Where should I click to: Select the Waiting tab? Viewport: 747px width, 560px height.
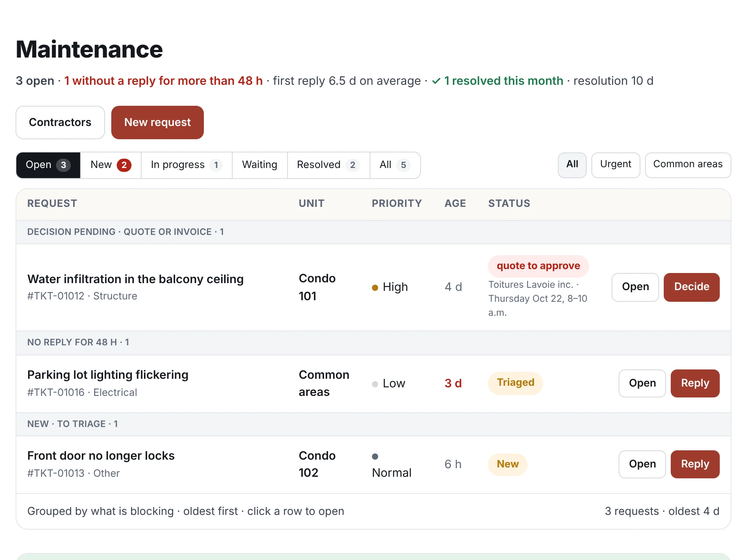260,165
